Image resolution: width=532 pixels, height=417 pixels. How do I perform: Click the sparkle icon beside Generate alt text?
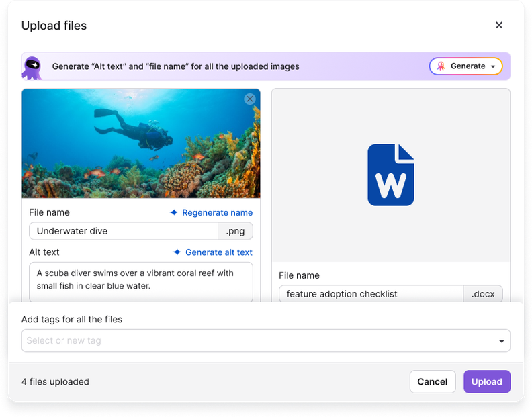[x=177, y=252]
